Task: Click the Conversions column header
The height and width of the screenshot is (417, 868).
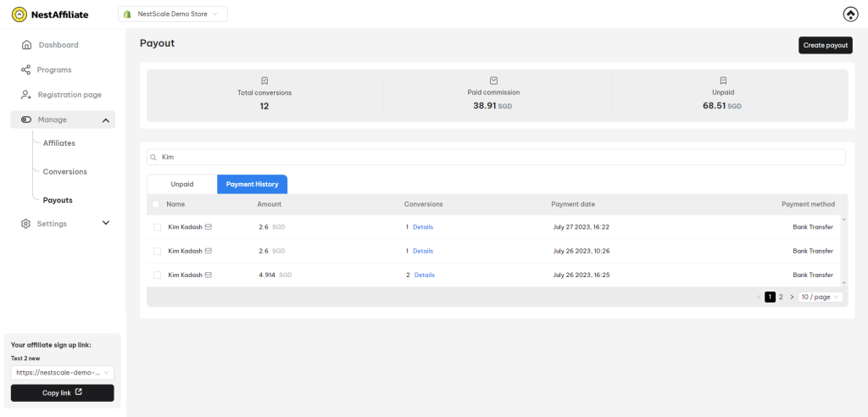Action: click(424, 204)
